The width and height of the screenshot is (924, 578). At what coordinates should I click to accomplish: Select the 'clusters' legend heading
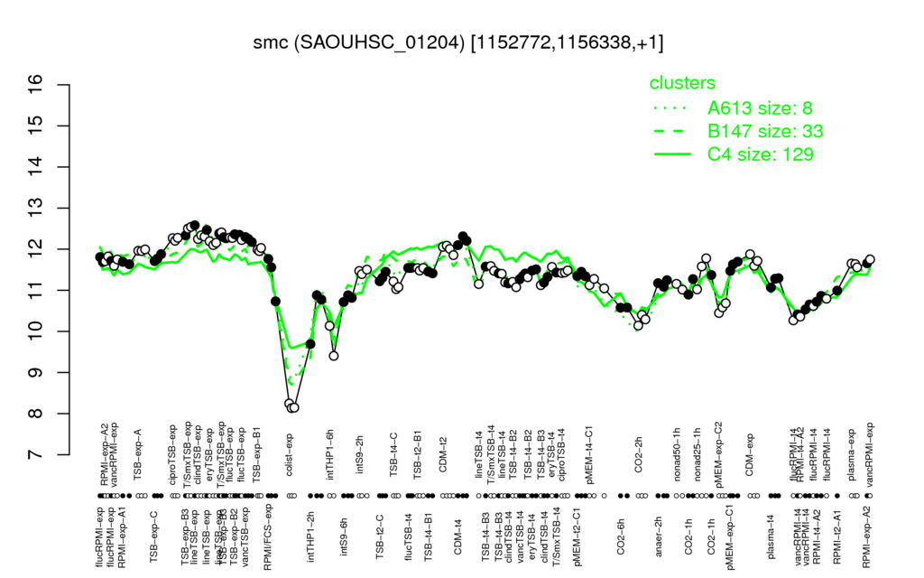(682, 82)
